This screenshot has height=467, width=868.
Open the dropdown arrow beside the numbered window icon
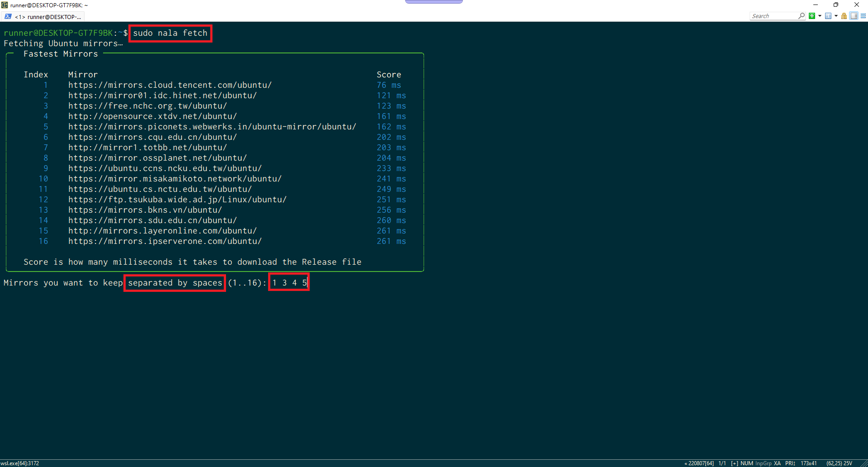click(836, 16)
